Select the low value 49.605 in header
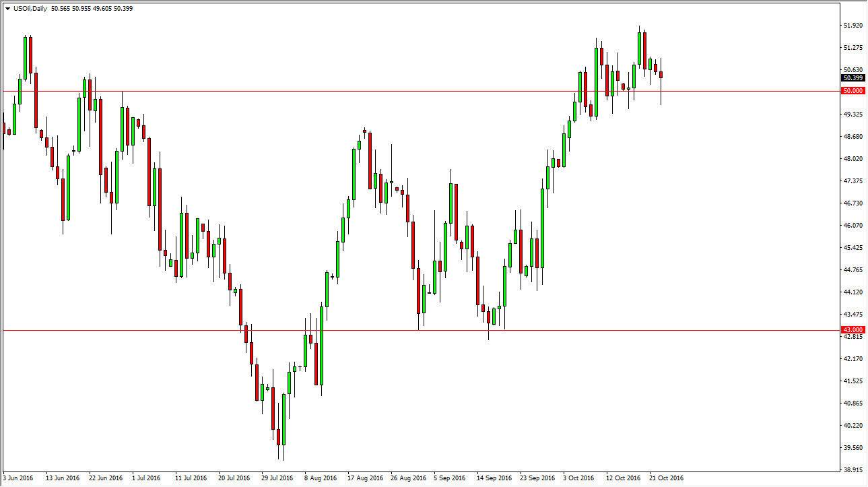The image size is (868, 487). (102, 9)
